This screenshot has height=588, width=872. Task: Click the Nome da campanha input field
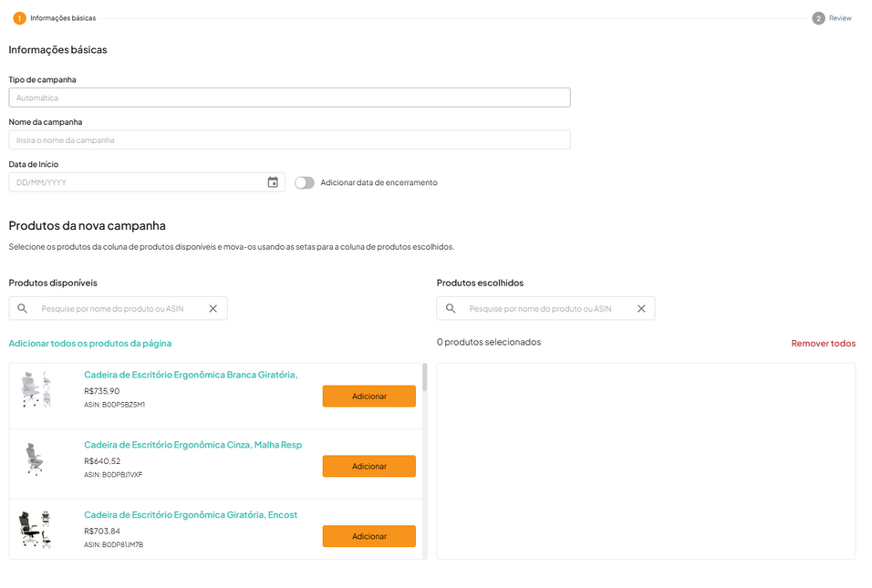point(289,139)
